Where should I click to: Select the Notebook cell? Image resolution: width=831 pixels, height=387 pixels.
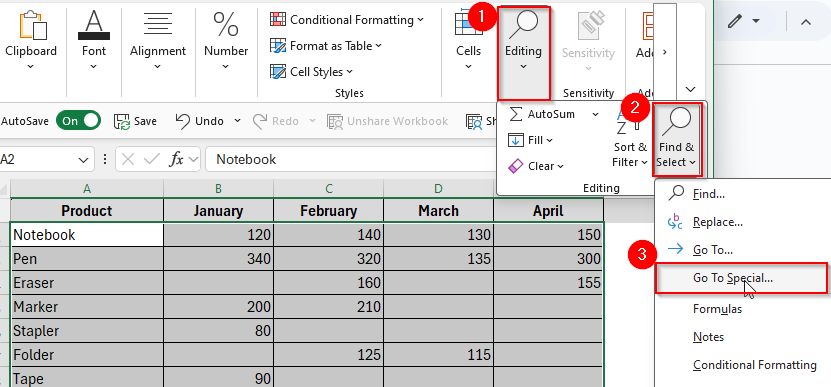point(87,235)
